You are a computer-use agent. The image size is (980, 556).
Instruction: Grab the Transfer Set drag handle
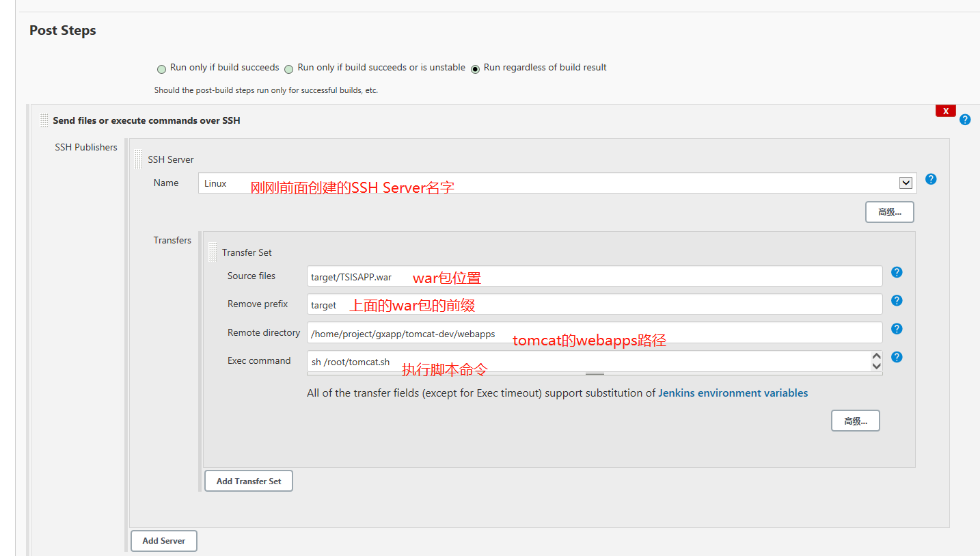[x=213, y=252]
